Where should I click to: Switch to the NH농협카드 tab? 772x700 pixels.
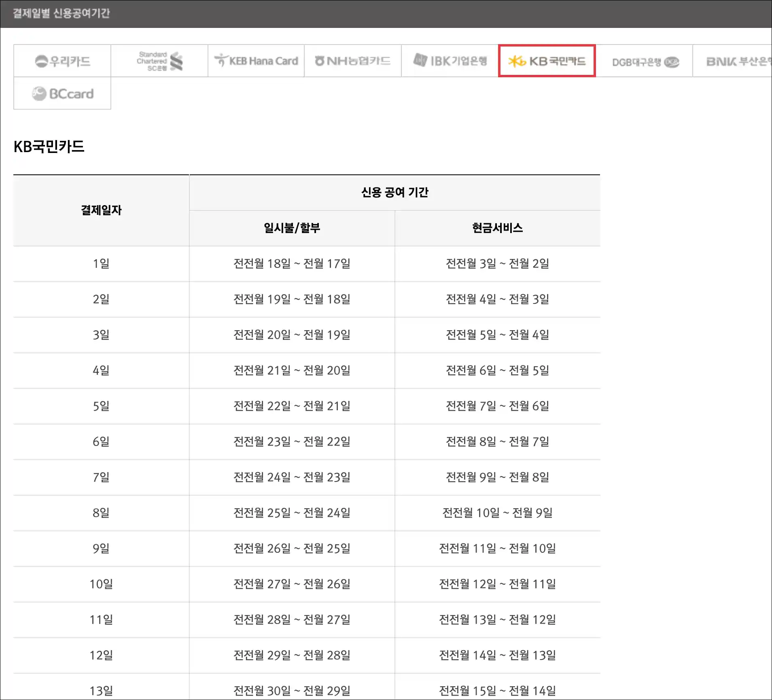353,61
